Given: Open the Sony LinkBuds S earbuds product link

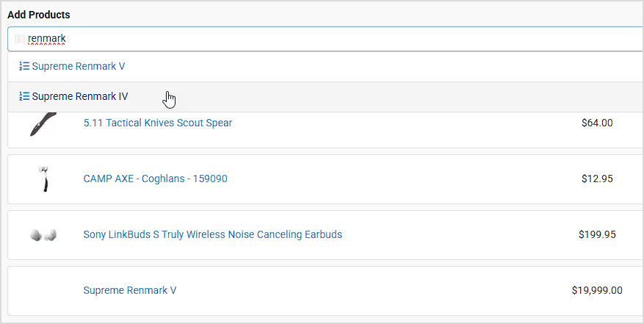Looking at the screenshot, I should click(213, 234).
